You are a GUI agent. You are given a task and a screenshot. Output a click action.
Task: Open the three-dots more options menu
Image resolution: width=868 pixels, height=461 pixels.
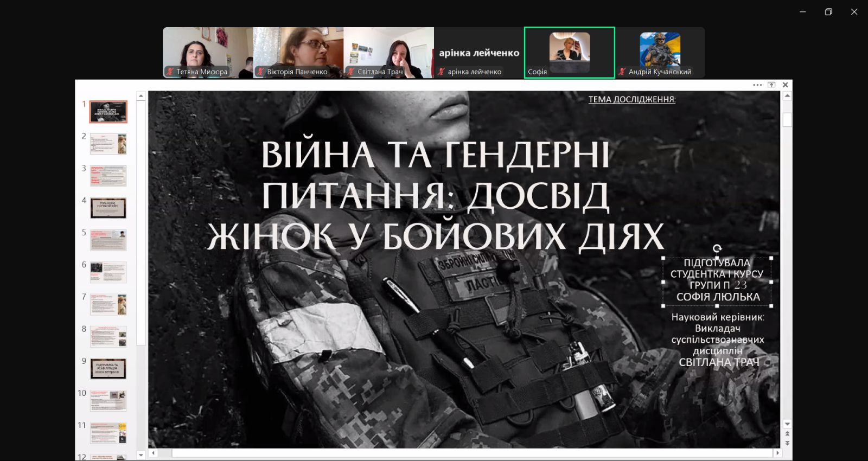point(757,85)
